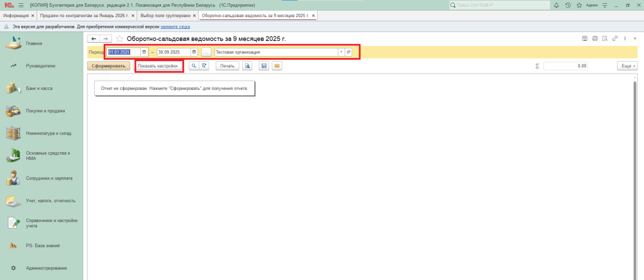This screenshot has width=644, height=280.
Task: Open the history clock icon
Action: 568,5
